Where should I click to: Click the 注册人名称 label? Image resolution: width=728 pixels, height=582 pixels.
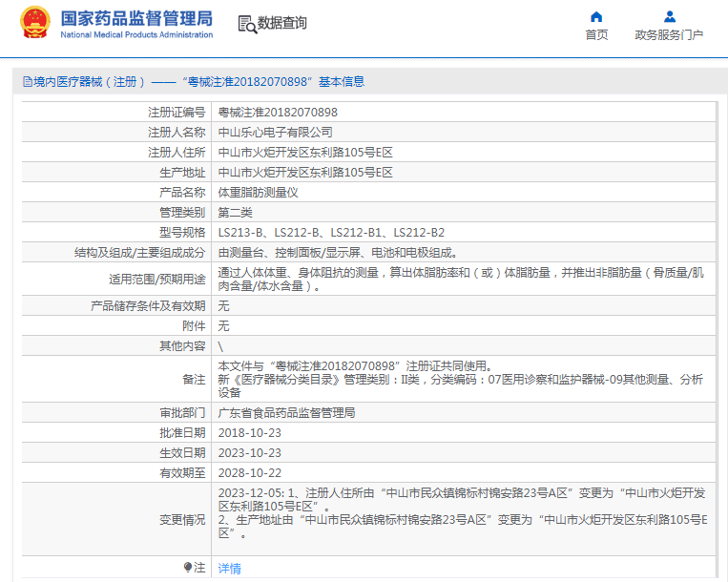pos(177,133)
